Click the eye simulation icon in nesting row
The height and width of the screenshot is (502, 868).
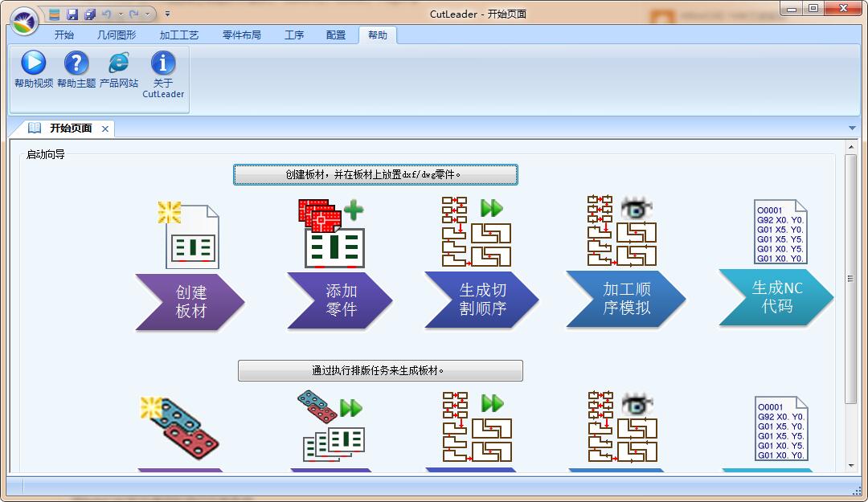[623, 426]
